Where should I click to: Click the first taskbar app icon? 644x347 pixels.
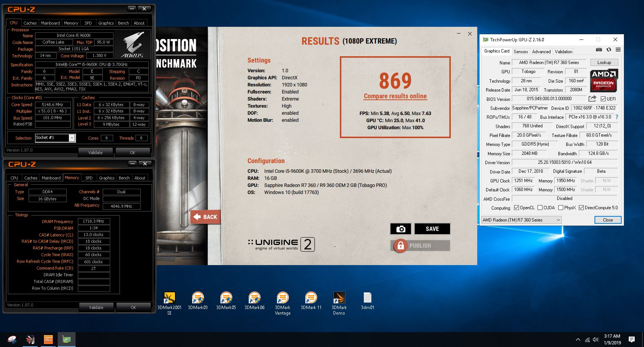click(x=12, y=340)
